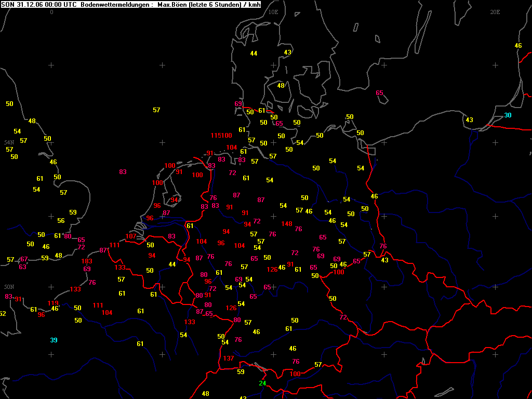
Task: Select the 50N latitude label
Action: (9, 287)
